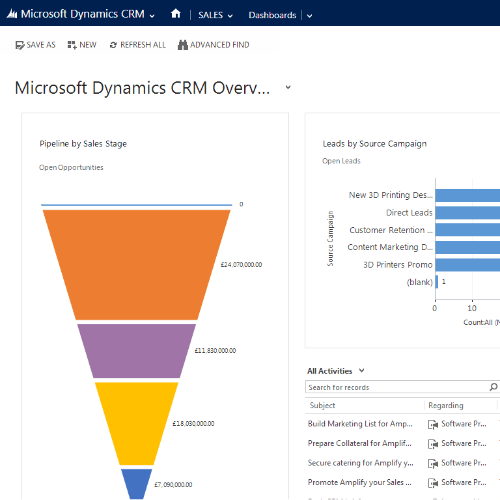This screenshot has height=500, width=500.
Task: Click campaign icon in Promote Amplify row
Action: tap(433, 483)
